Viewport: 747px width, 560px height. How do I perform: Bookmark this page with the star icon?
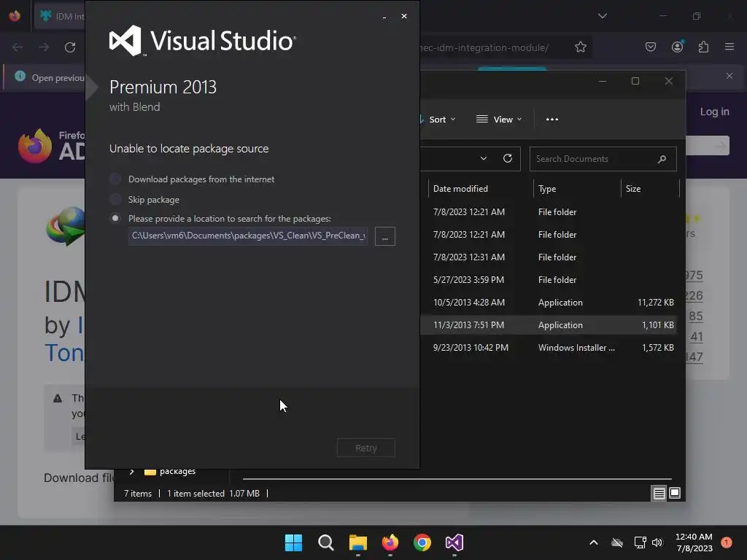pos(580,47)
